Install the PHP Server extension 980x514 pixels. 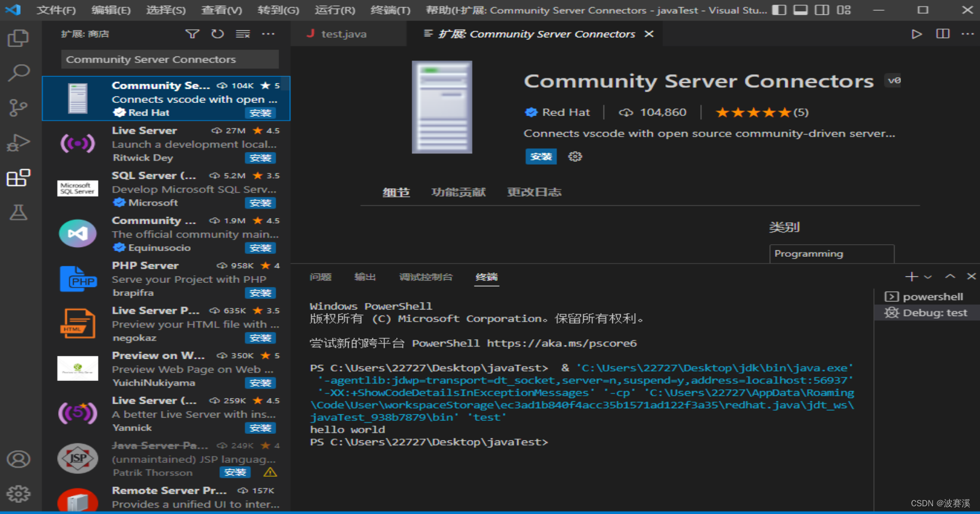tap(260, 293)
